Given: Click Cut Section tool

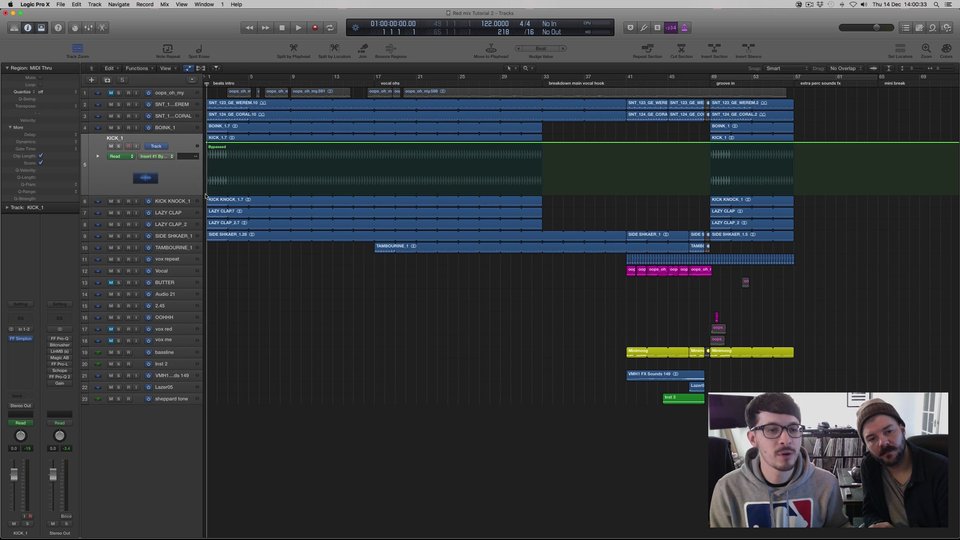Looking at the screenshot, I should [681, 51].
